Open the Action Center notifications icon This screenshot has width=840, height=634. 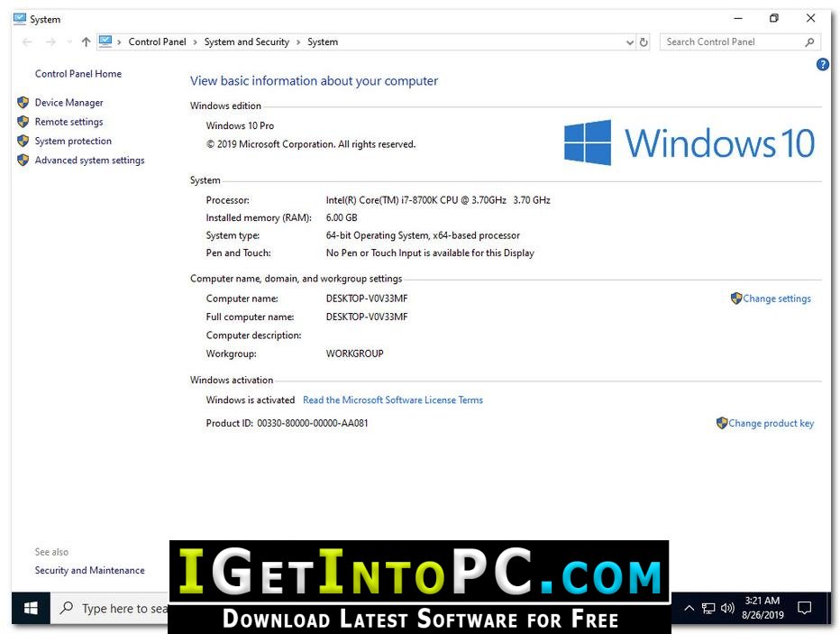pos(804,608)
